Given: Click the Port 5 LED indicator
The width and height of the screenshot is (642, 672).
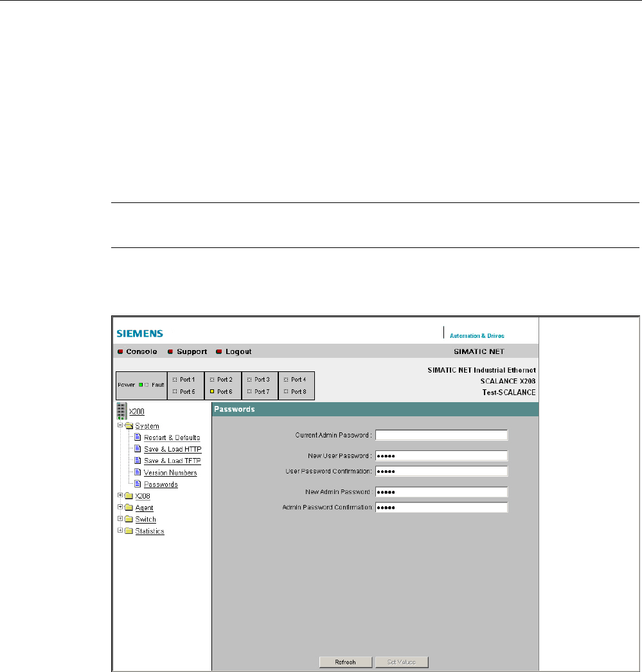Looking at the screenshot, I should pyautogui.click(x=175, y=391).
